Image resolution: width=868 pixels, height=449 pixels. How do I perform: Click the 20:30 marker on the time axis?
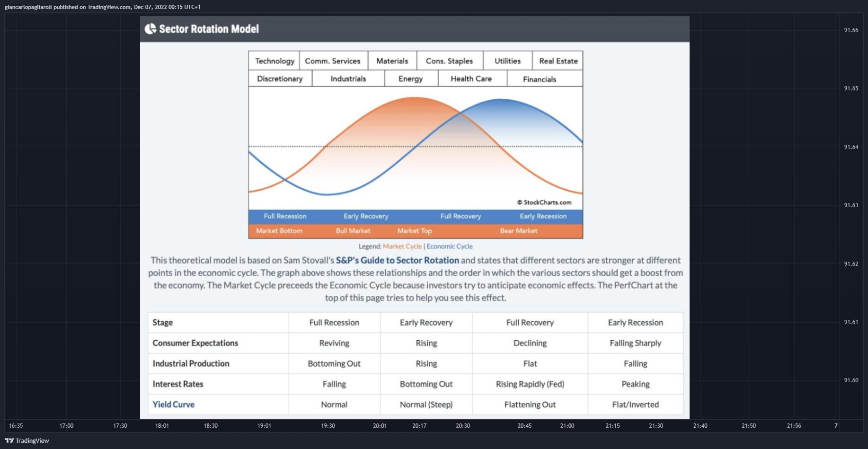pyautogui.click(x=463, y=426)
